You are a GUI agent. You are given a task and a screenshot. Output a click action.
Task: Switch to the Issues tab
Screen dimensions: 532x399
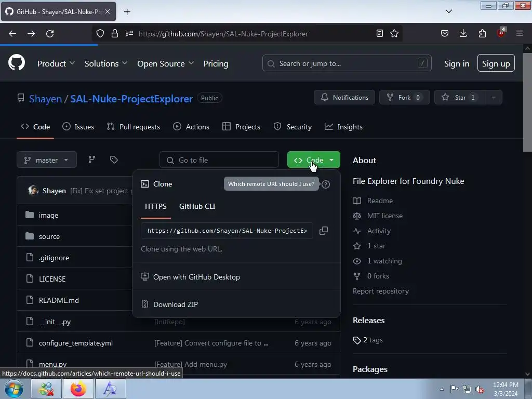pos(78,127)
